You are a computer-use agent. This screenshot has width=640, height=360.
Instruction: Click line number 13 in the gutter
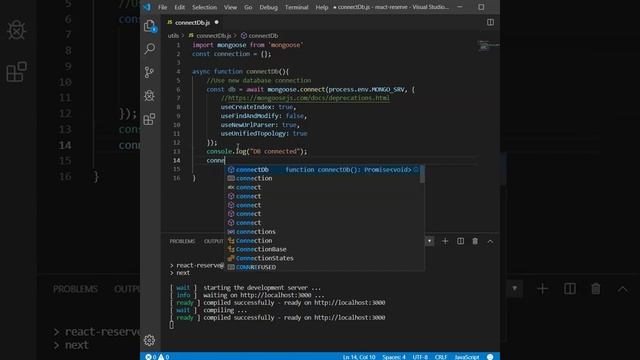tap(176, 151)
